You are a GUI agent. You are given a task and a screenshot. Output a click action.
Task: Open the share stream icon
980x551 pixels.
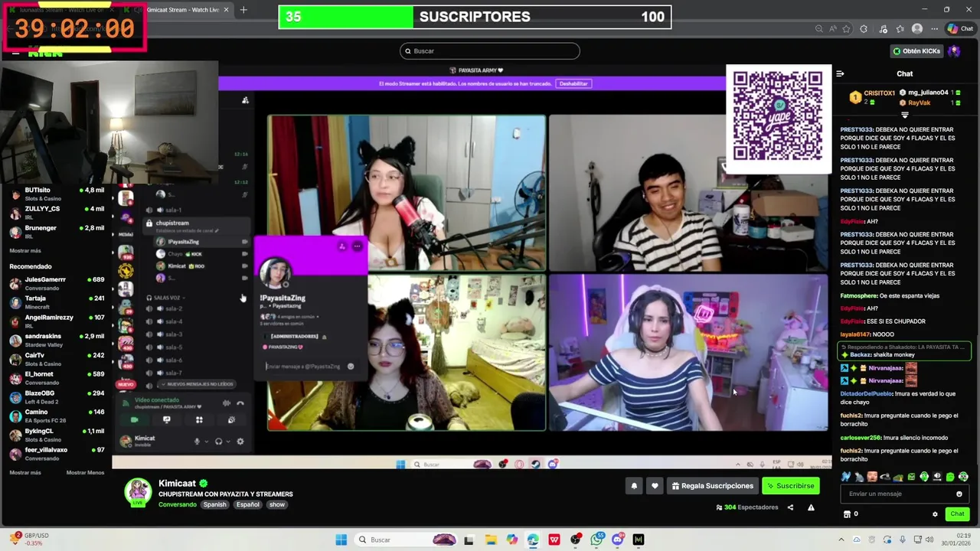tap(790, 507)
